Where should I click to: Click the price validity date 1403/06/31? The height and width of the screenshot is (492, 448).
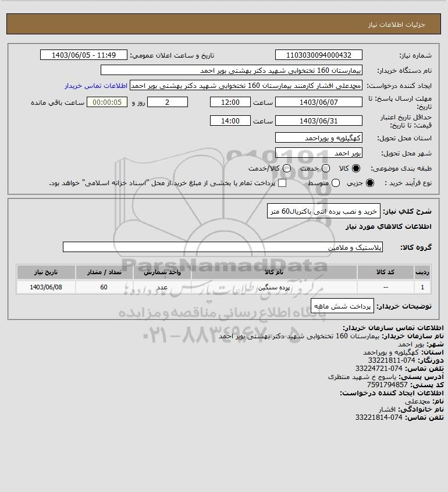coord(318,121)
